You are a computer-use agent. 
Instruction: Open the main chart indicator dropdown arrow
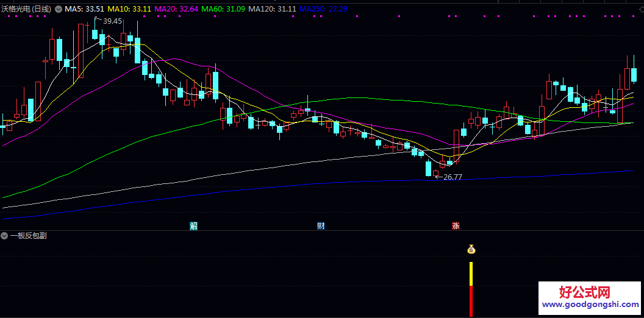59,9
